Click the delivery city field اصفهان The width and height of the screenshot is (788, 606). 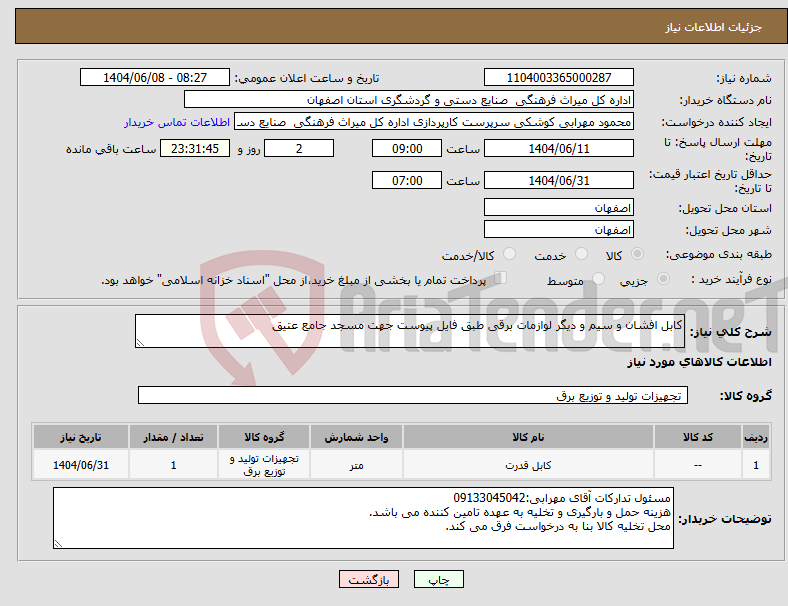[558, 230]
